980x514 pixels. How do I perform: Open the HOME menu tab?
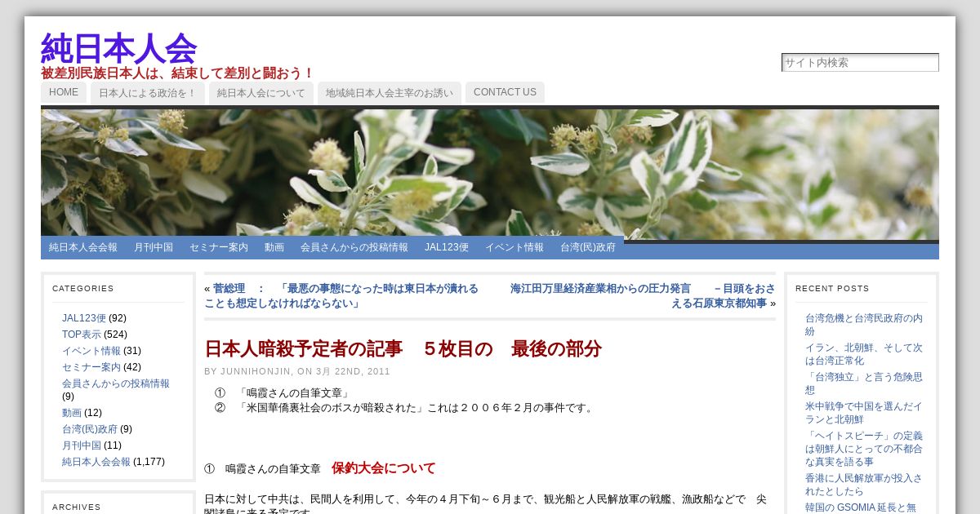(64, 92)
